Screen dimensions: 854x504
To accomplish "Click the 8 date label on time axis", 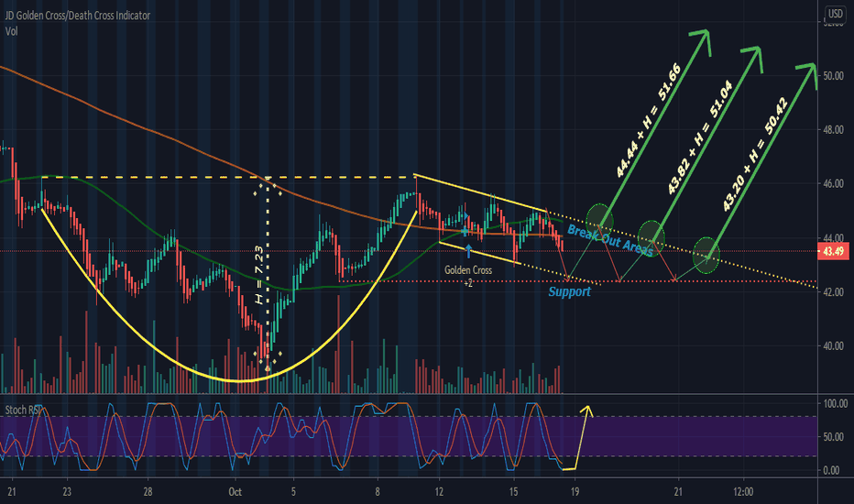I will (378, 492).
